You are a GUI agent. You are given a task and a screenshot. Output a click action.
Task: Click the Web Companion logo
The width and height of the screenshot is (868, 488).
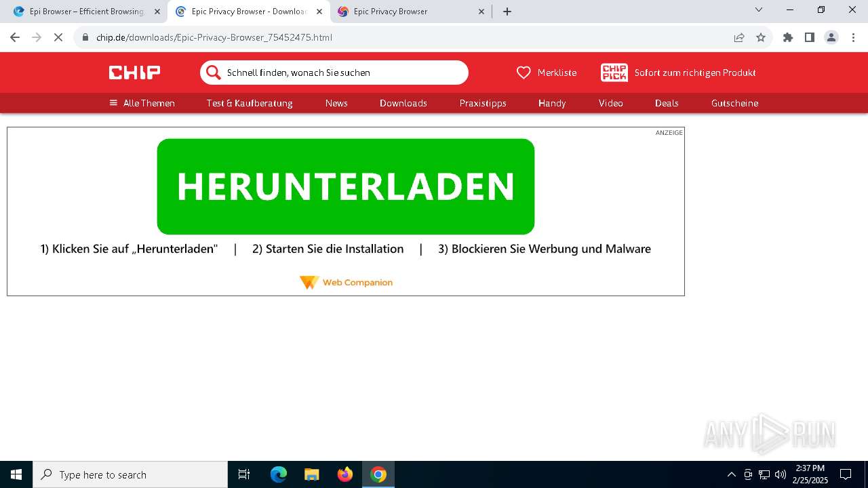(346, 282)
